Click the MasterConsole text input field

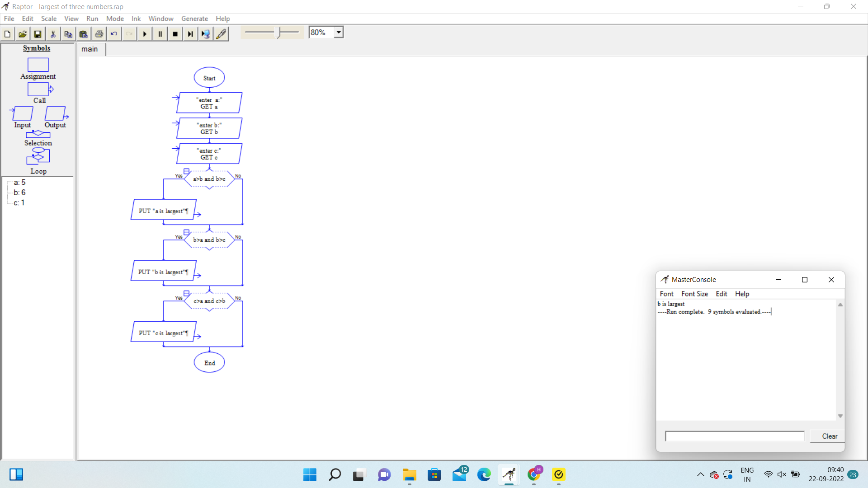click(735, 436)
